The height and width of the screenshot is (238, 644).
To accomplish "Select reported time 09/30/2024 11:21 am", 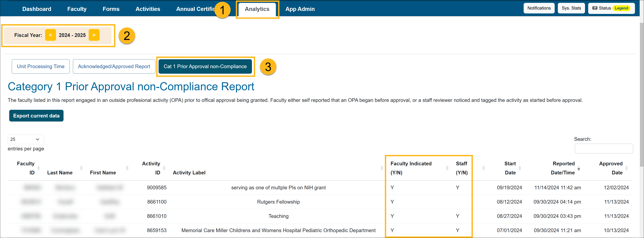I will click(x=557, y=230).
